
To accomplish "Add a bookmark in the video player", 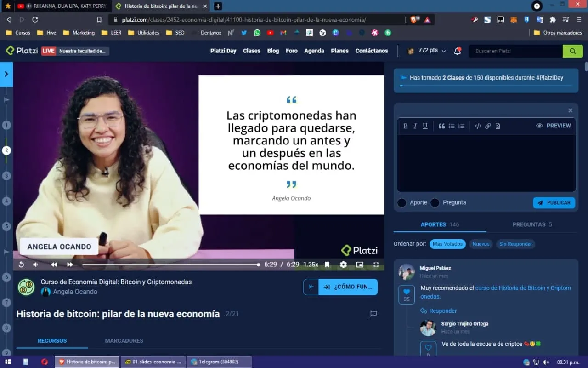I will (x=327, y=264).
